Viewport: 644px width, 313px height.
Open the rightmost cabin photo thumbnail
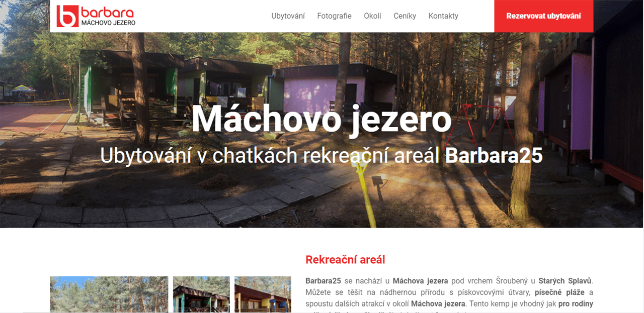263,294
